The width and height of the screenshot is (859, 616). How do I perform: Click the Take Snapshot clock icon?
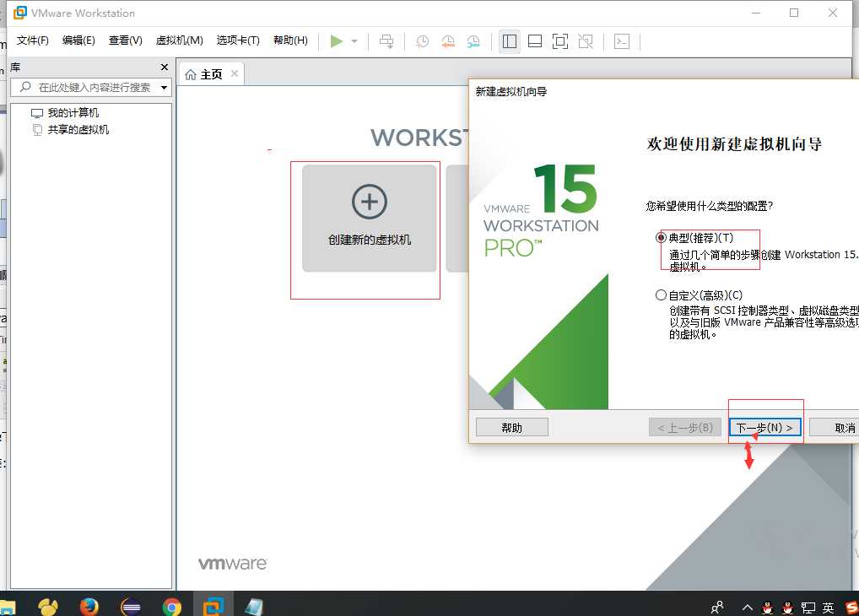tap(423, 41)
